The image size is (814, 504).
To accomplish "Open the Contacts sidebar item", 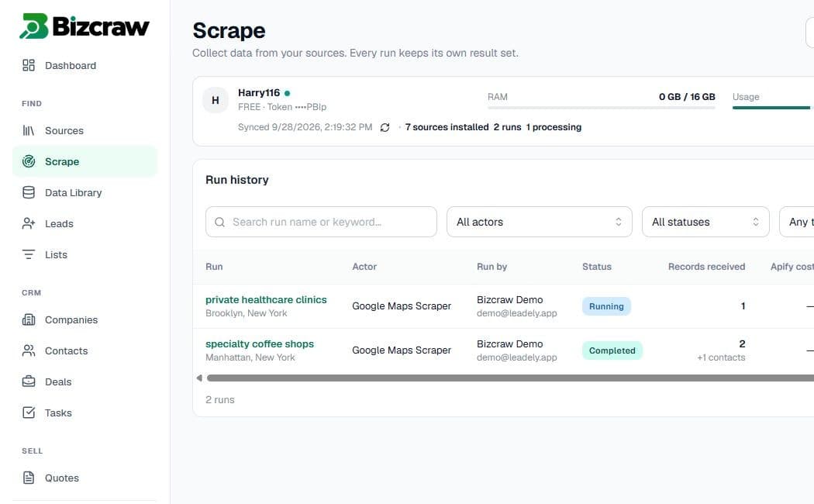I will (85, 351).
